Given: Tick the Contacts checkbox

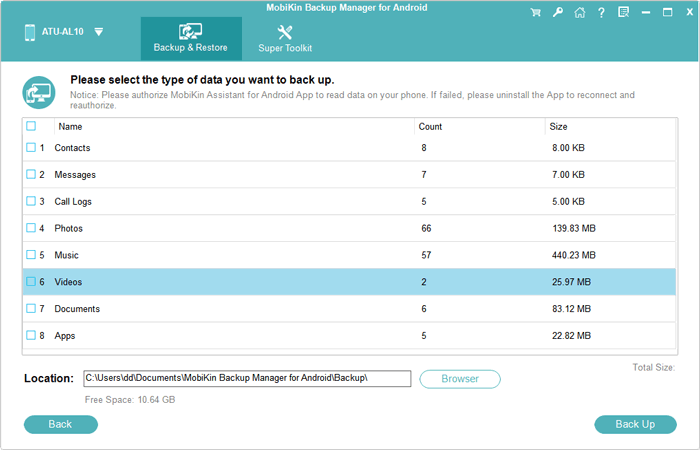Looking at the screenshot, I should (31, 147).
